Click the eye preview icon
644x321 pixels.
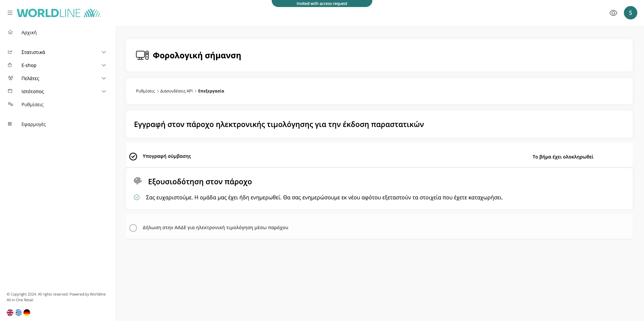tap(613, 13)
